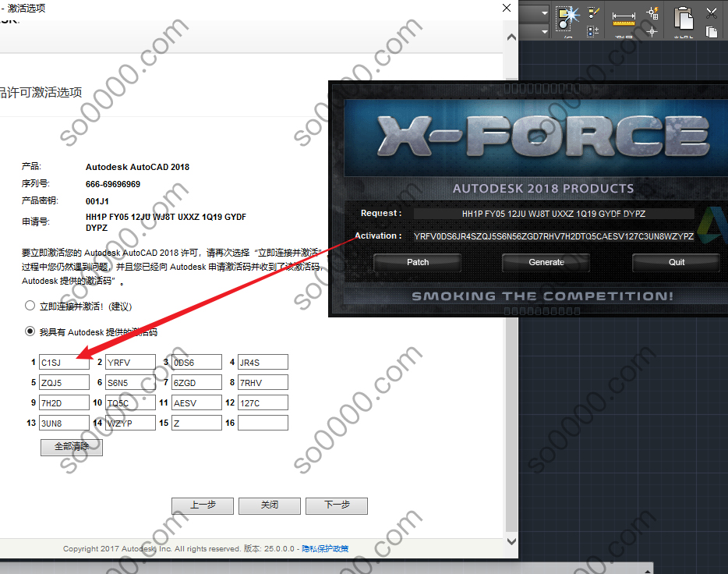Click the Group Edit pencil icon

coord(593,12)
